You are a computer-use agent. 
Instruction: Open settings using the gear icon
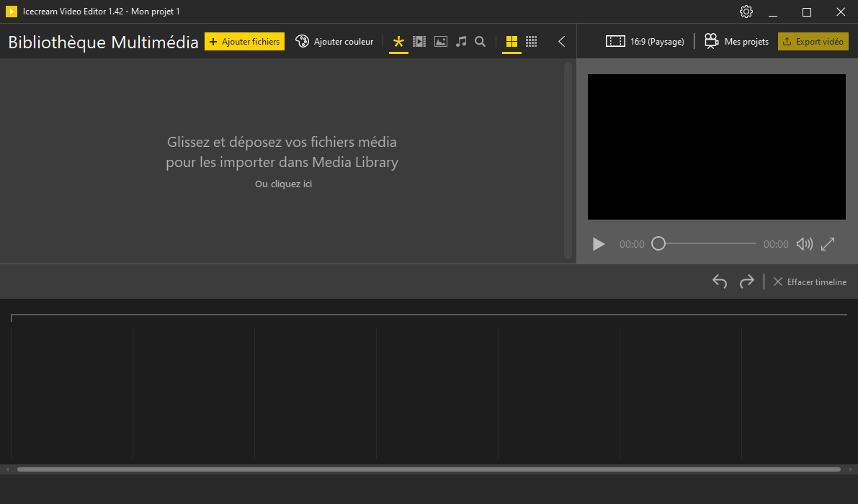(x=746, y=12)
